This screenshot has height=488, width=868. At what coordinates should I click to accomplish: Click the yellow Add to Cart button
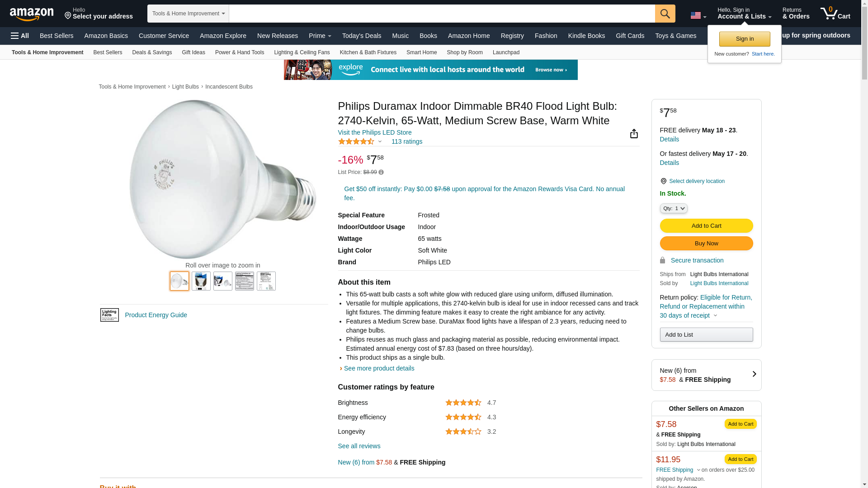coord(706,226)
